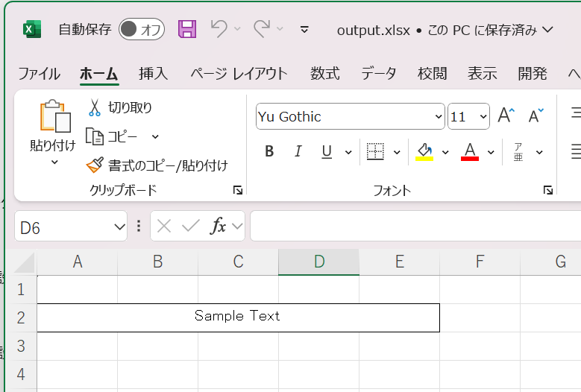The image size is (581, 392).
Task: Customize the Quick Access Toolbar dropdown
Action: 304,30
